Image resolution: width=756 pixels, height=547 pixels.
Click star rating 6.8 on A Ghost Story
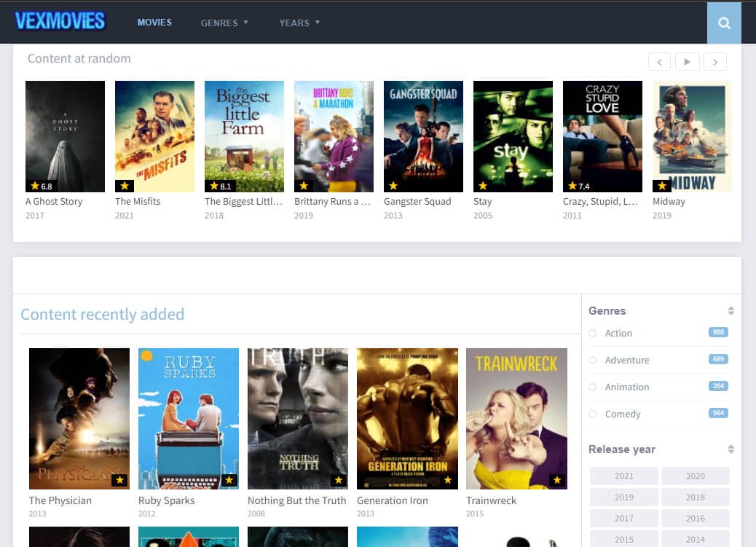42,186
